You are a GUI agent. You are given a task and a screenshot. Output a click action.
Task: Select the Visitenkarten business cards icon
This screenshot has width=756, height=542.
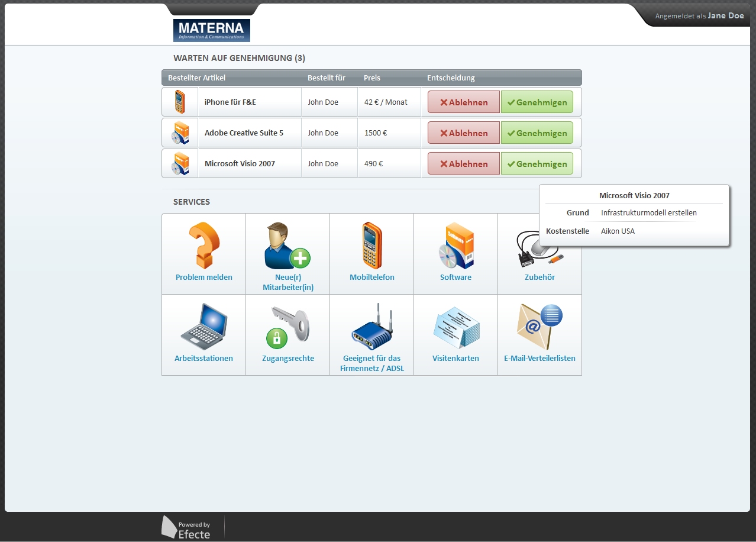click(x=456, y=328)
